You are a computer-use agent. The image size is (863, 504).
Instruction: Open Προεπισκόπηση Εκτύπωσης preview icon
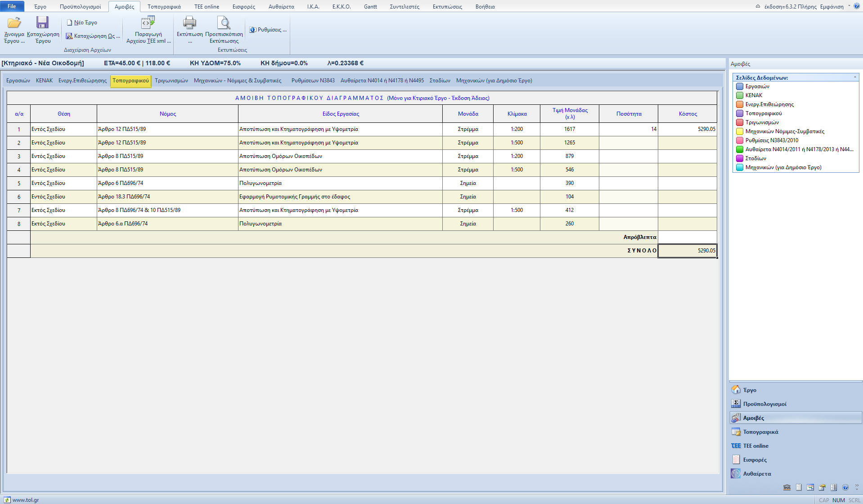224,22
